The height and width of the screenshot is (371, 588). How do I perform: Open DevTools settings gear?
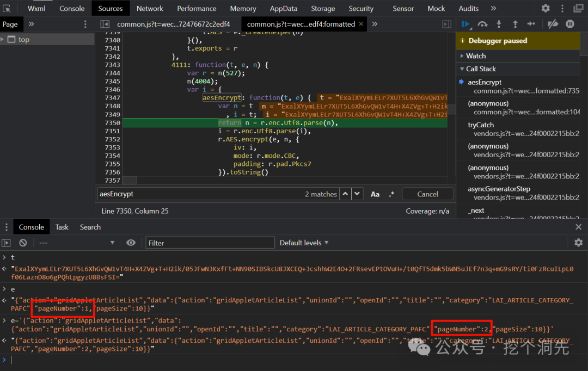(x=546, y=8)
